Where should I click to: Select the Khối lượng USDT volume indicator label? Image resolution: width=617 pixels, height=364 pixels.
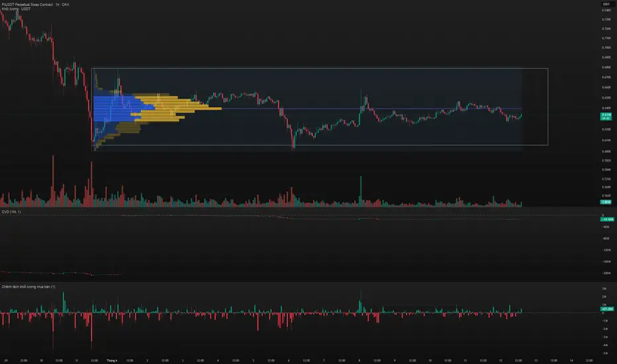[x=16, y=9]
